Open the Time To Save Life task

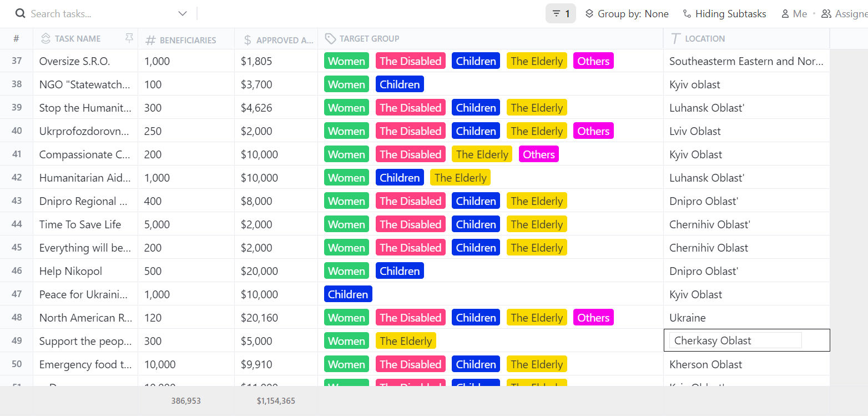point(80,224)
